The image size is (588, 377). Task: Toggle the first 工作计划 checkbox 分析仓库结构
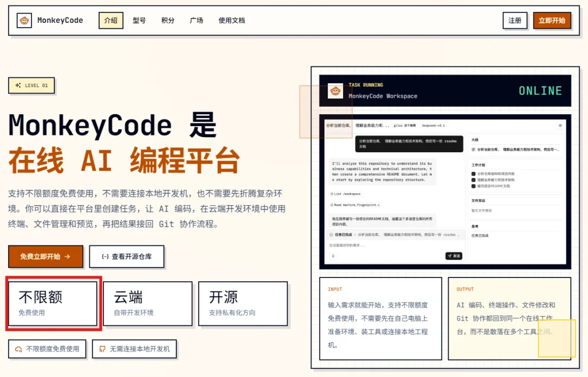tap(474, 174)
